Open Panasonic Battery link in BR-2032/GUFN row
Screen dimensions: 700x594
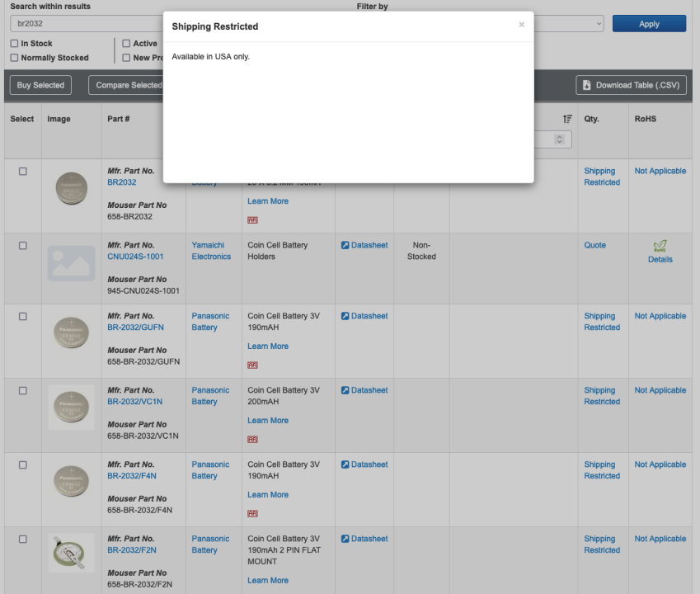pos(210,322)
